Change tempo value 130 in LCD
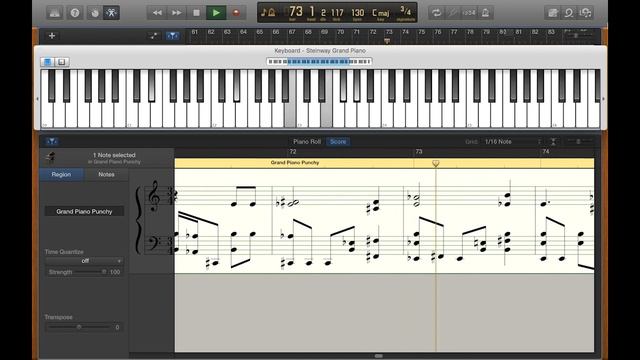This screenshot has width=640, height=360. [358, 13]
